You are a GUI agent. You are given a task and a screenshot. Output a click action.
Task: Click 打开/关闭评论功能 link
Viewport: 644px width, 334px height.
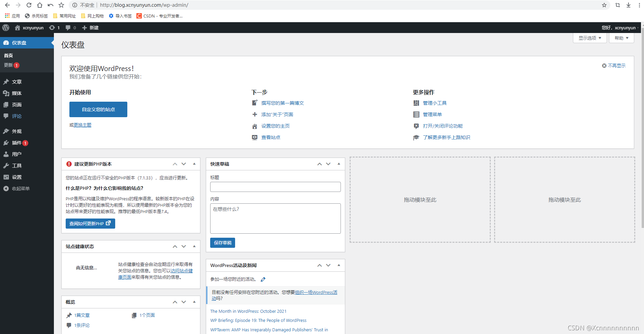443,126
